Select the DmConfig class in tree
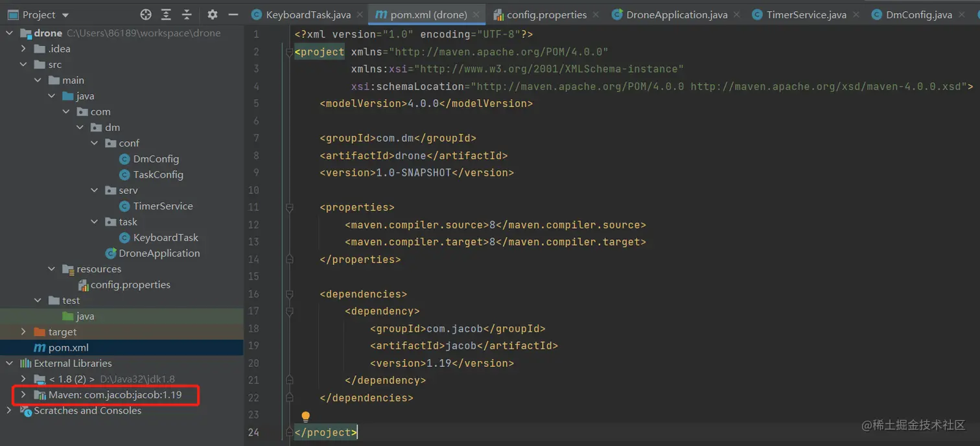Image resolution: width=980 pixels, height=446 pixels. (149, 159)
